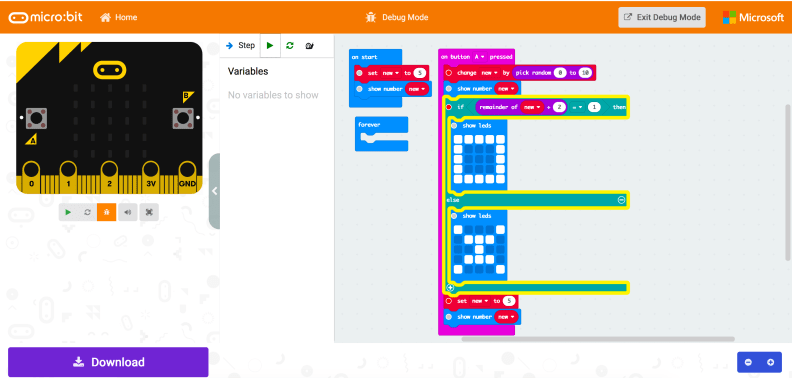Image resolution: width=792 pixels, height=378 pixels.
Task: Open variable dropdown in show number below change
Action: click(x=507, y=89)
